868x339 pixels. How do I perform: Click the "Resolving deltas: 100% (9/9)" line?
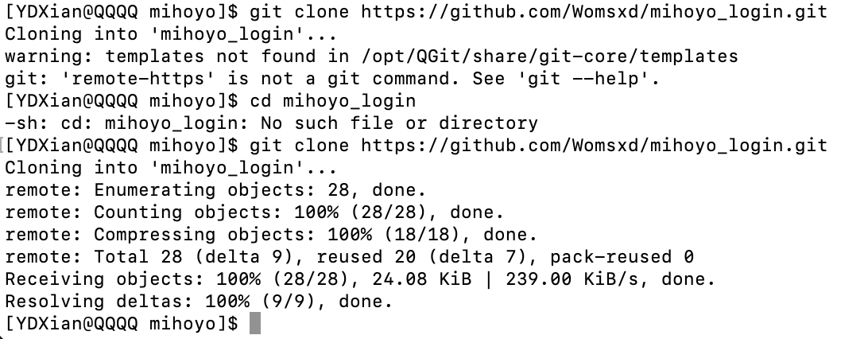coord(199,302)
